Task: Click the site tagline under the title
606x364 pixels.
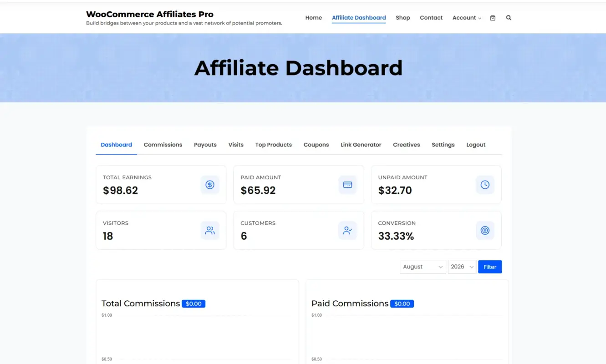Action: tap(184, 23)
